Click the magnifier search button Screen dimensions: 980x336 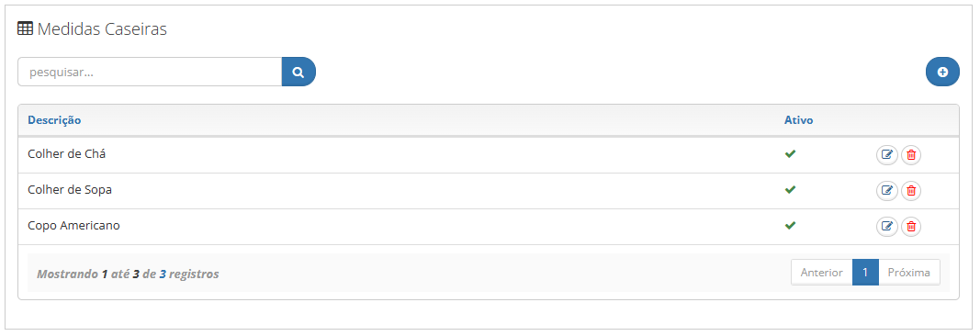(x=299, y=72)
